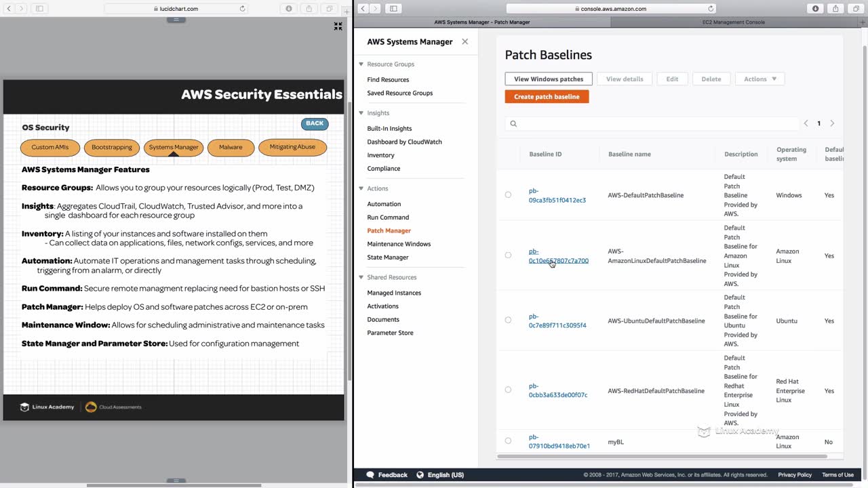
Task: Show tab overview in the AWS console window
Action: click(x=856, y=8)
